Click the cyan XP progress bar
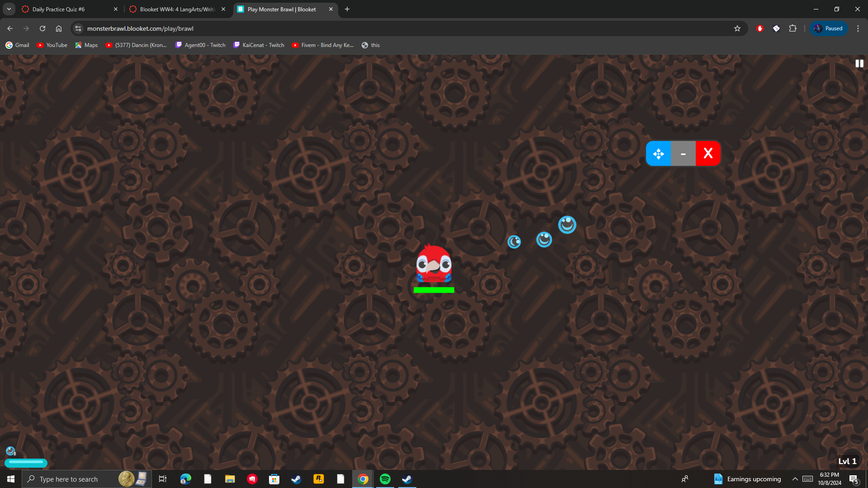The image size is (868, 488). [x=26, y=462]
